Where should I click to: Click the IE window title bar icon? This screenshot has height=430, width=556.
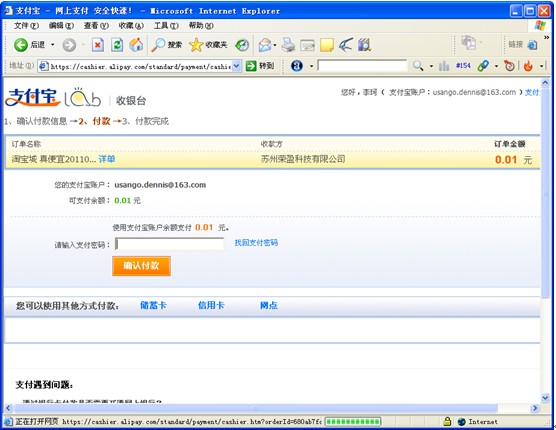point(9,11)
